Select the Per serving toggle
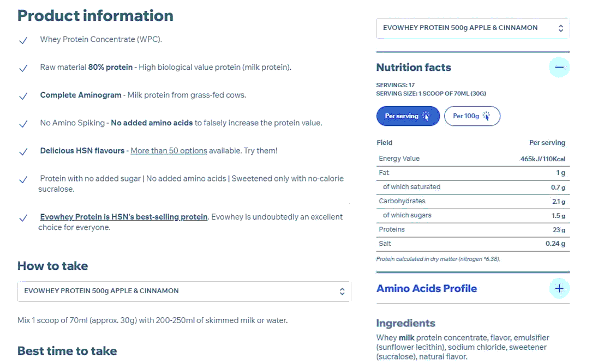610x364 pixels. pos(408,116)
